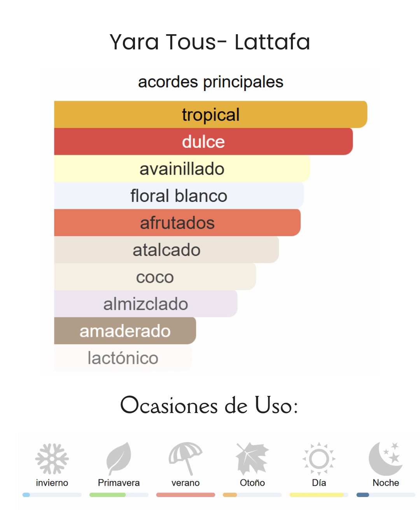
Task: Click the blue invierno rating bar
Action: (x=52, y=495)
